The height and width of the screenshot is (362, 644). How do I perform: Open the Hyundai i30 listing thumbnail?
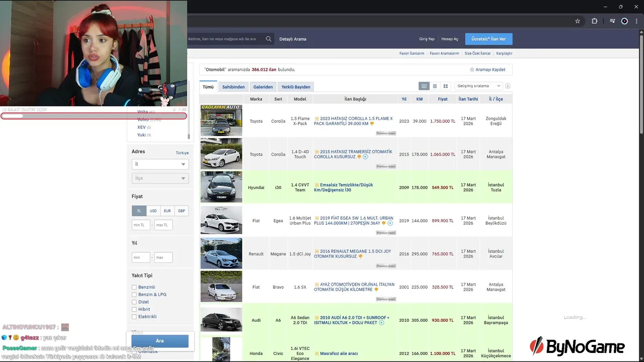click(221, 187)
